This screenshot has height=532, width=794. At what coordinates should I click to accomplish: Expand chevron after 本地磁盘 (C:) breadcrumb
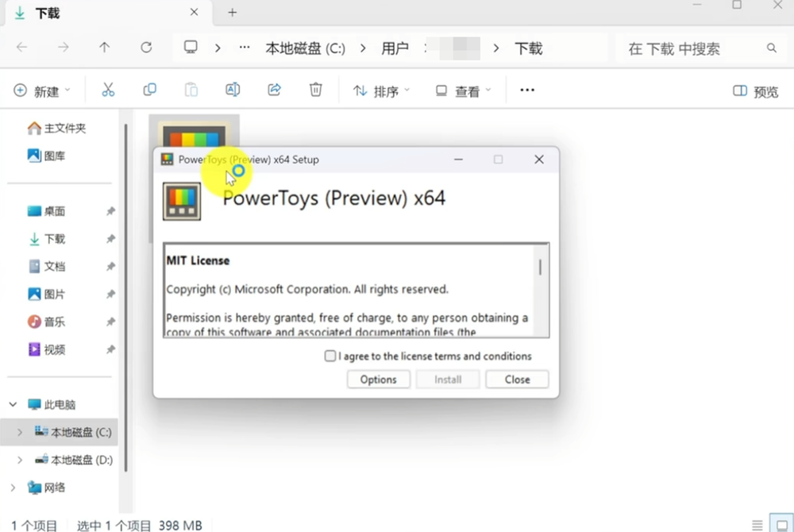tap(363, 48)
